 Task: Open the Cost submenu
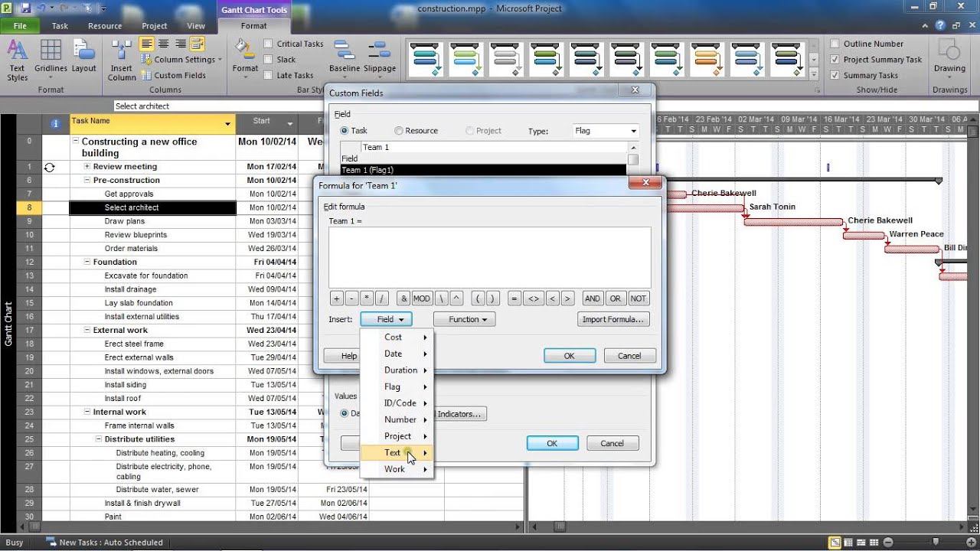click(x=397, y=337)
